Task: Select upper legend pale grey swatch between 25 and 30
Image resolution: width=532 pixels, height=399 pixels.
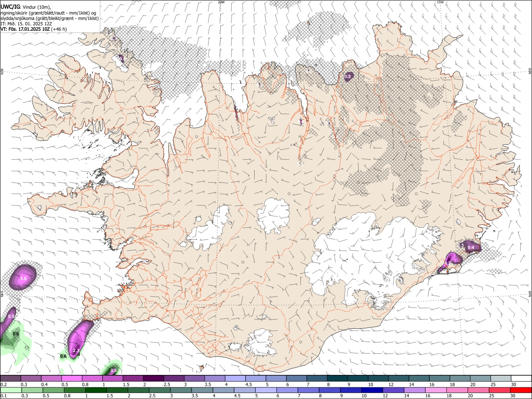Action: [x=501, y=379]
